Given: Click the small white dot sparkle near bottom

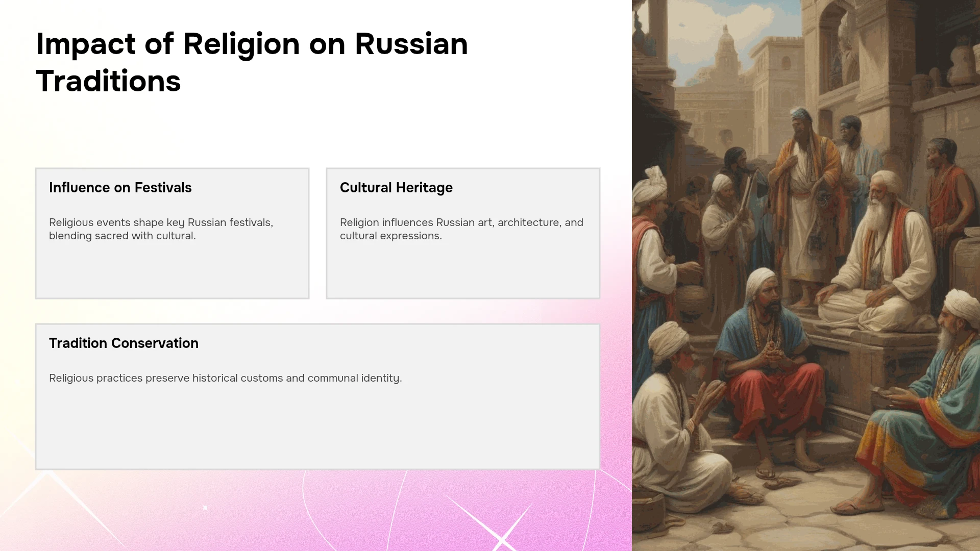Looking at the screenshot, I should 205,508.
